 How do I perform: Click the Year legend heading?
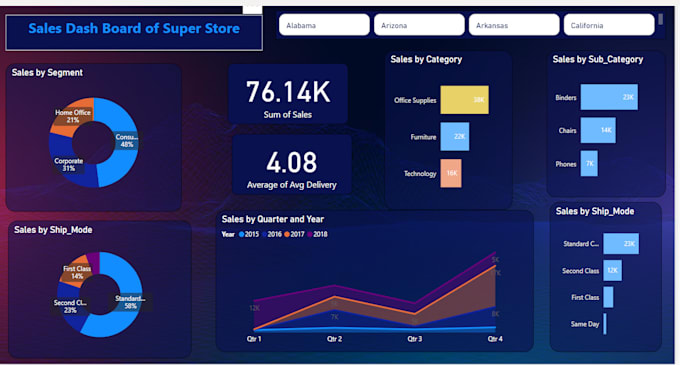pos(228,235)
